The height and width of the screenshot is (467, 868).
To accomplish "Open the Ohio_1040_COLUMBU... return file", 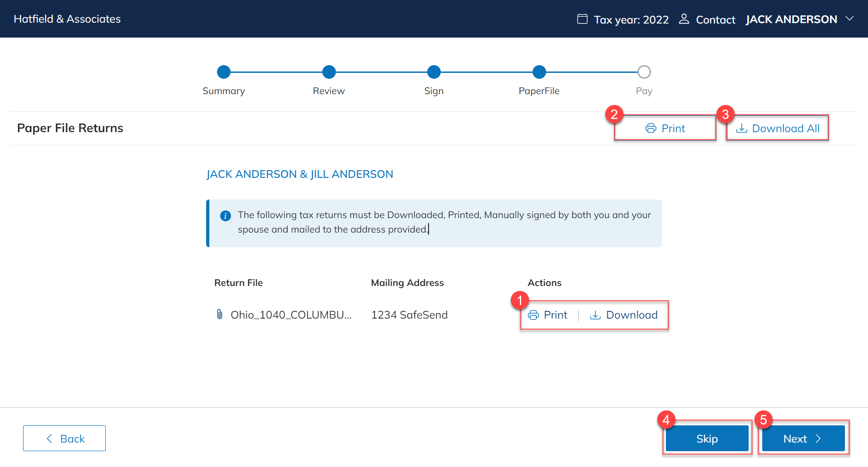I will point(291,315).
